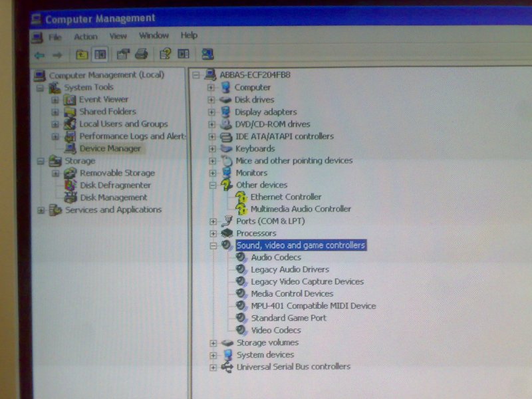Image resolution: width=532 pixels, height=399 pixels.
Task: Toggle the Show/Hide Console Tree icon
Action: 100,55
